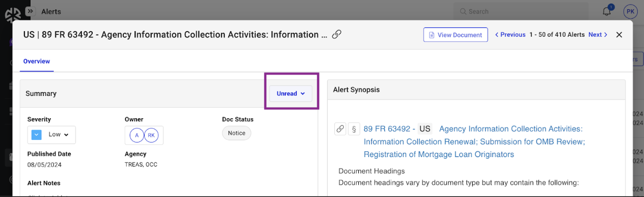Copy alert link icon beside title

[x=336, y=35]
